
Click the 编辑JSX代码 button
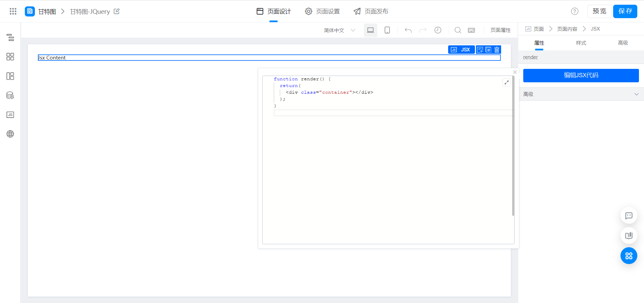581,75
